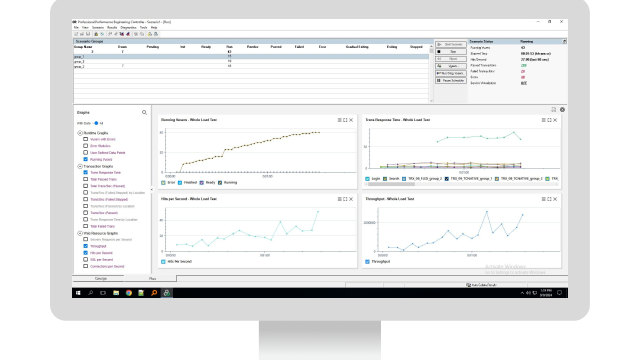Maximize the Running Vusers graph panel
The width and height of the screenshot is (640, 360).
tap(345, 120)
